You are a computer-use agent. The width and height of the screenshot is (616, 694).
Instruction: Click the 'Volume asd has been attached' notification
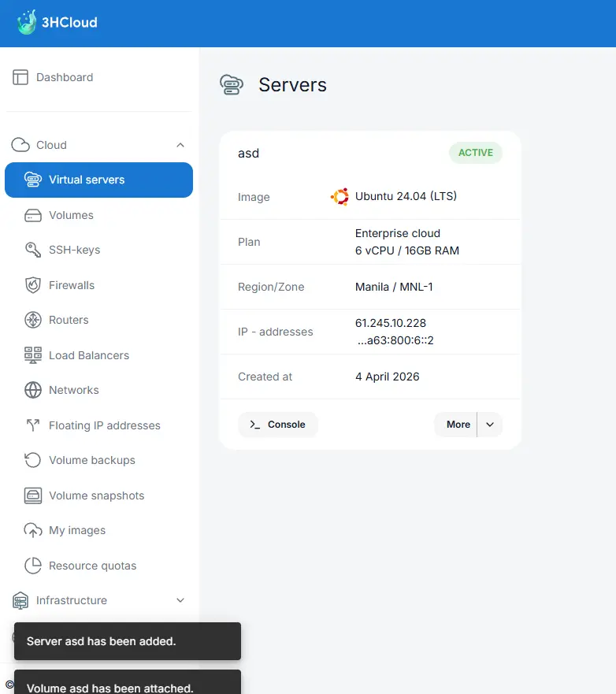[128, 682]
